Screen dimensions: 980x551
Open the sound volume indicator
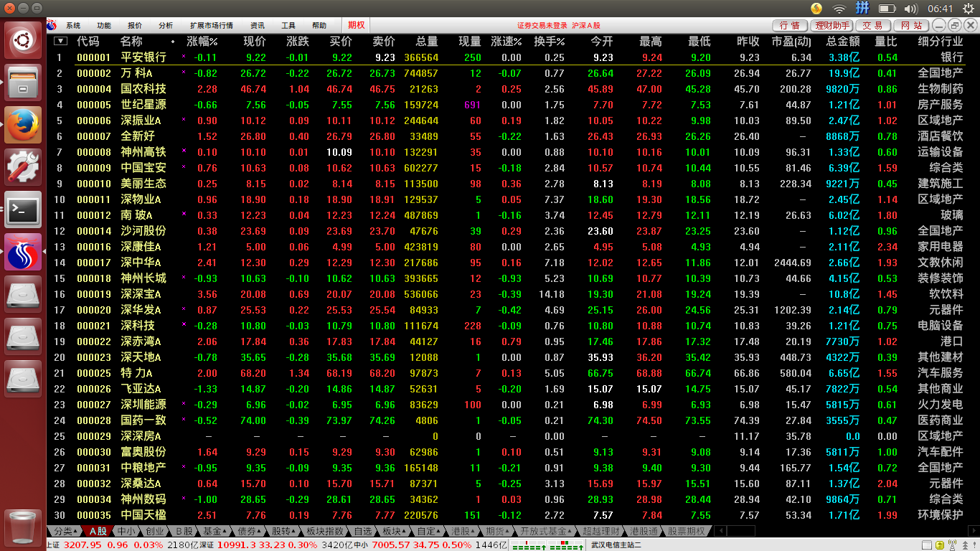(x=911, y=9)
